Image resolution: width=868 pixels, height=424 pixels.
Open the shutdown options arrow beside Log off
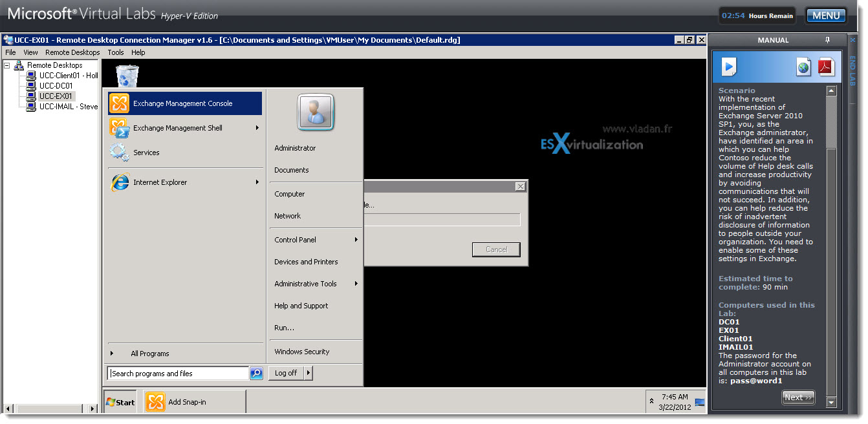pos(308,373)
